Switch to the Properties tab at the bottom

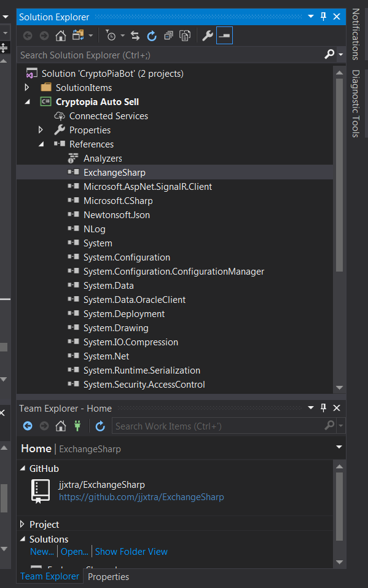[108, 577]
